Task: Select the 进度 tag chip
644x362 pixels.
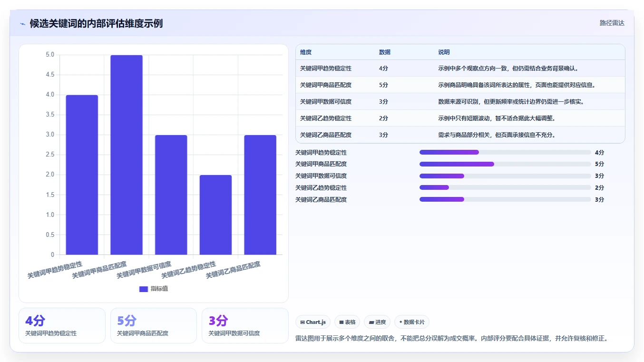Action: (x=377, y=322)
